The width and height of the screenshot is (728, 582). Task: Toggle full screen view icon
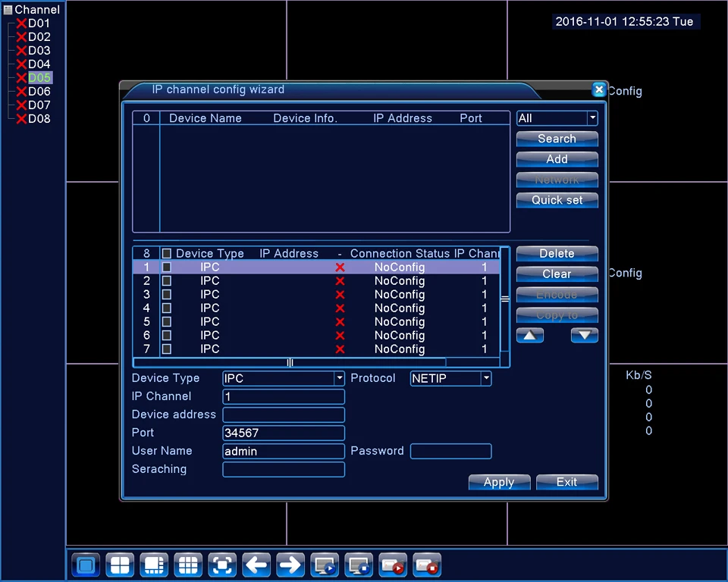(222, 565)
